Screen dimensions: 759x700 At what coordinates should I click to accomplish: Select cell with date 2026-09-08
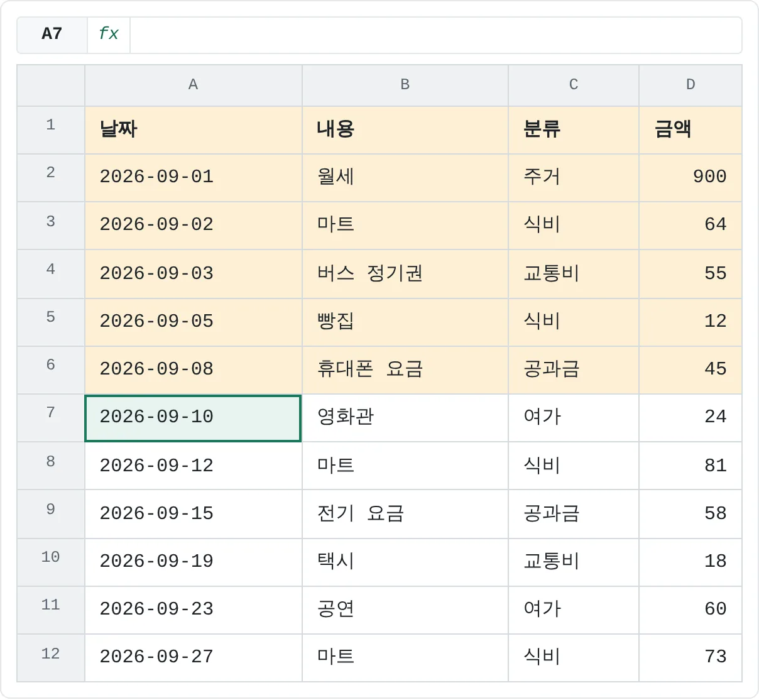pos(194,370)
